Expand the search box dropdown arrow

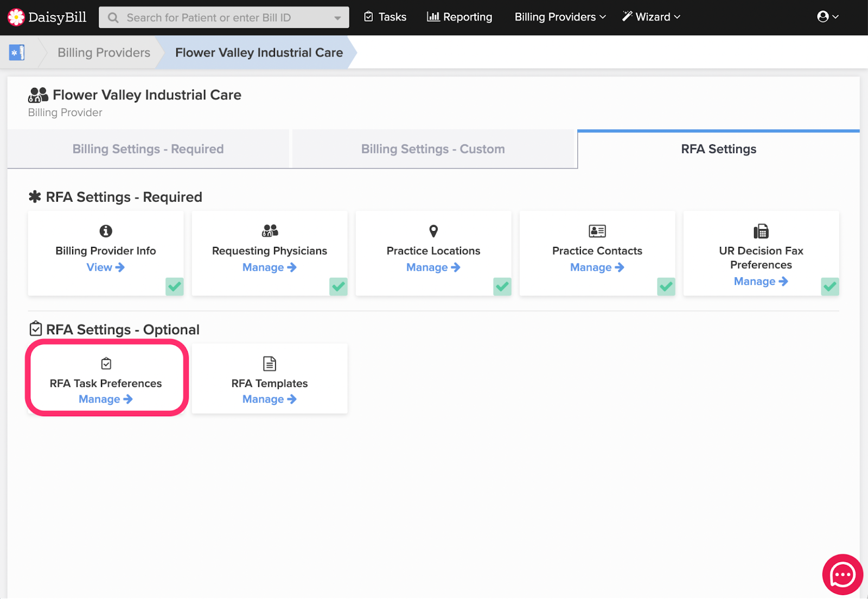point(337,18)
